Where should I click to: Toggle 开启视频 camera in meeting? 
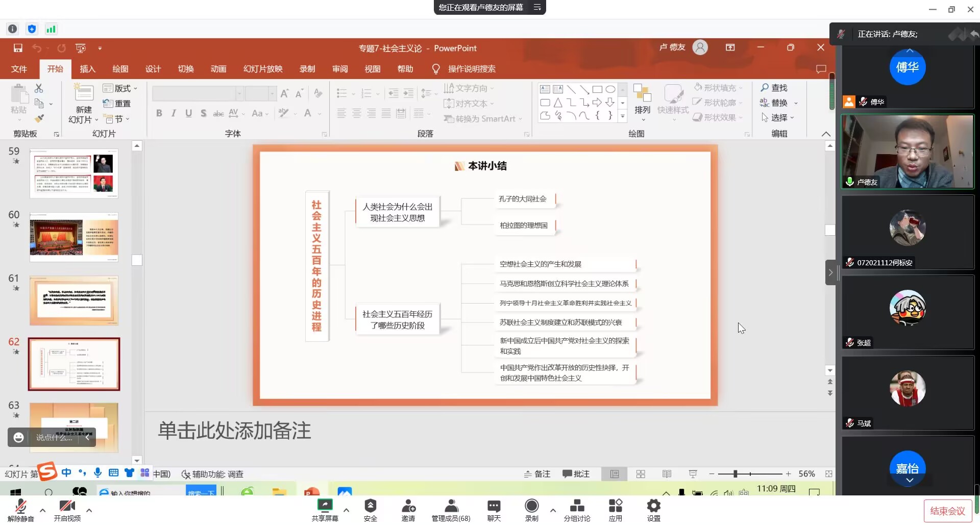67,510
